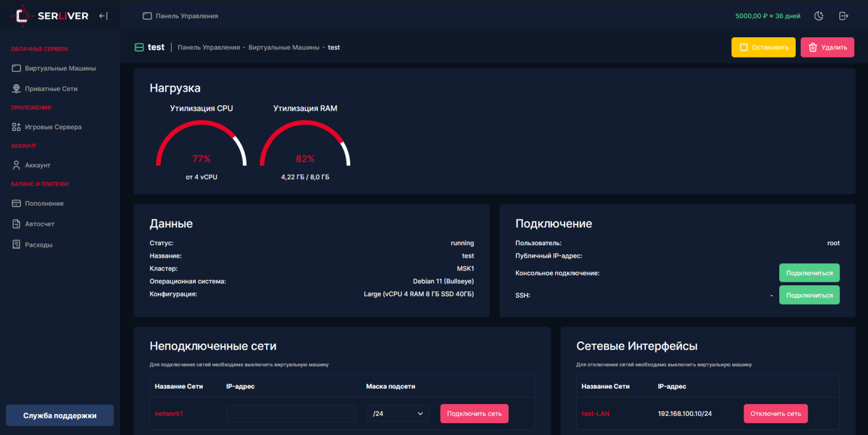Click Отключить сеть for test-LAN

tap(775, 414)
